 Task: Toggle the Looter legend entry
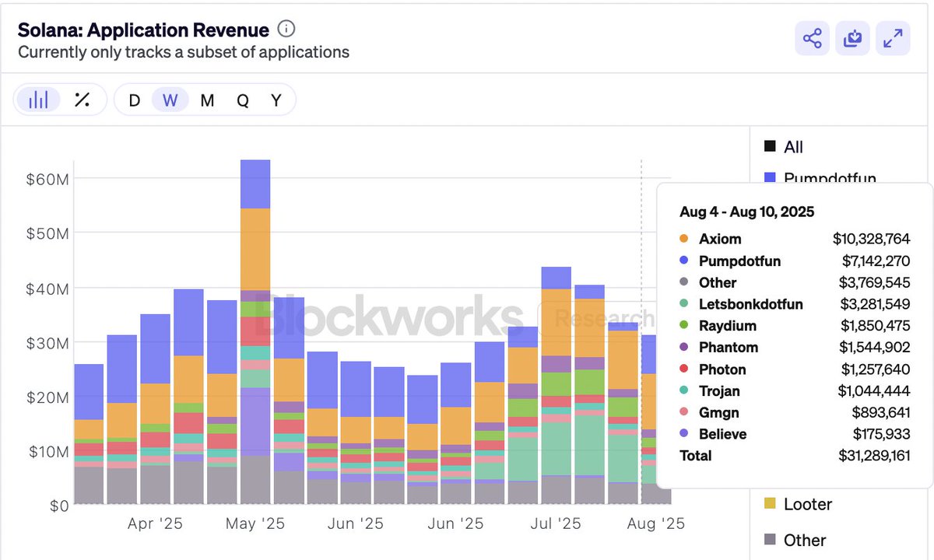tap(799, 504)
